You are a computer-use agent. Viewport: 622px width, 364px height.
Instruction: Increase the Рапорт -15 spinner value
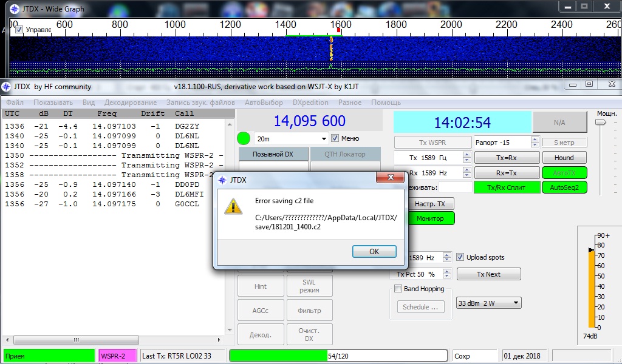(535, 140)
